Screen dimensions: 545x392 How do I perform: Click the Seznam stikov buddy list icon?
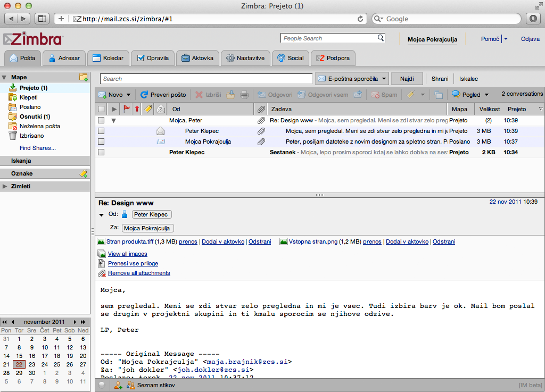click(131, 385)
